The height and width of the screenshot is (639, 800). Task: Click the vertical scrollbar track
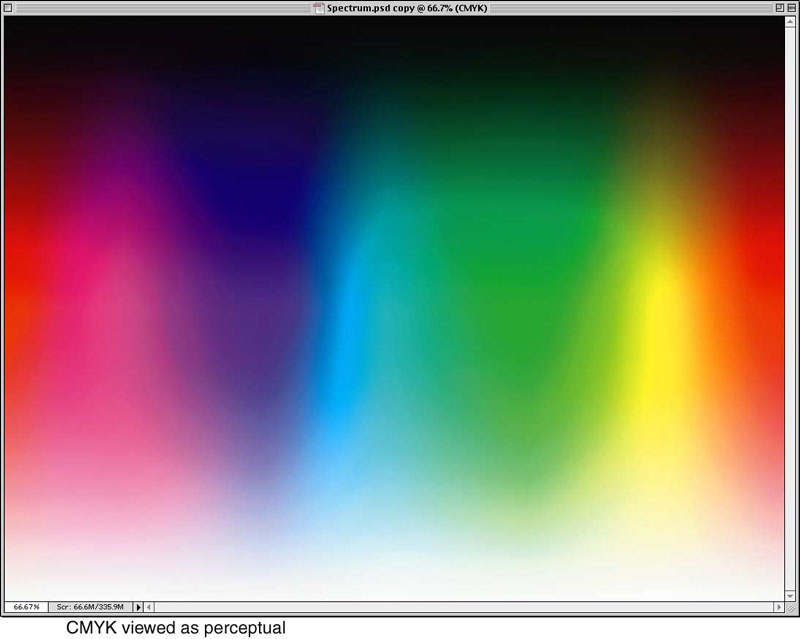point(791,300)
